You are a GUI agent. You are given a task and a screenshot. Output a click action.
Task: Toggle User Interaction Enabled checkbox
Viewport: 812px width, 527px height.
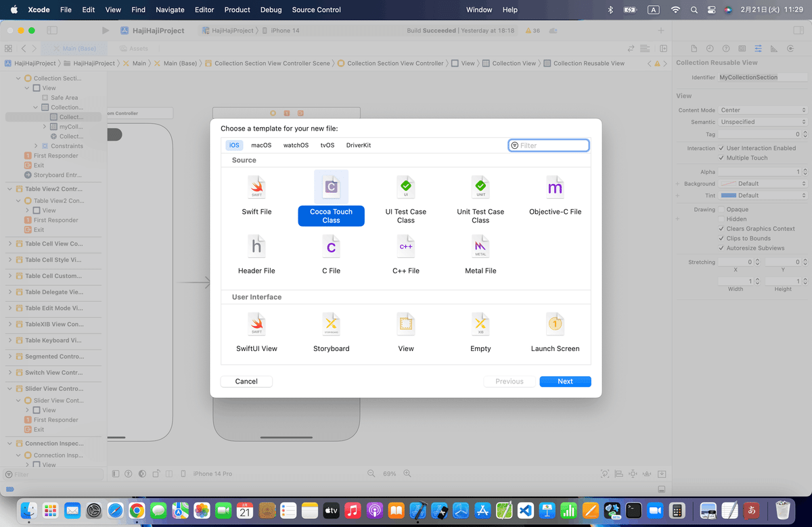(x=721, y=148)
